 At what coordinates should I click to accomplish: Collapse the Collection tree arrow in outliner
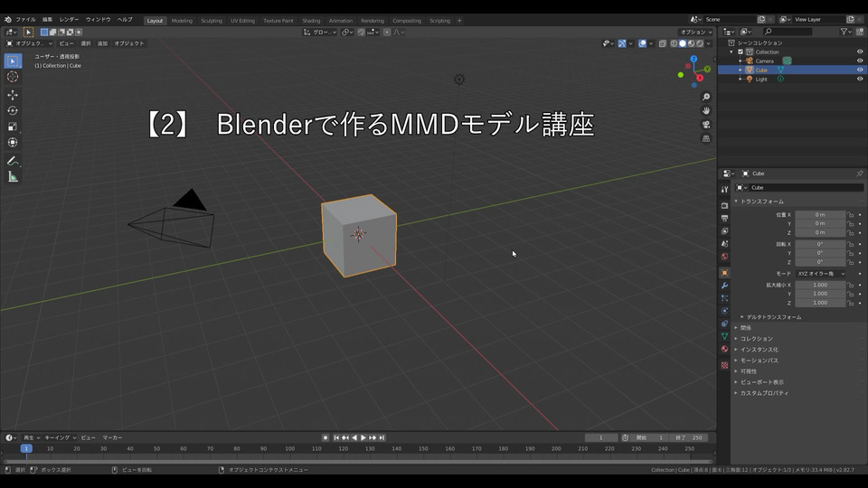pos(731,52)
